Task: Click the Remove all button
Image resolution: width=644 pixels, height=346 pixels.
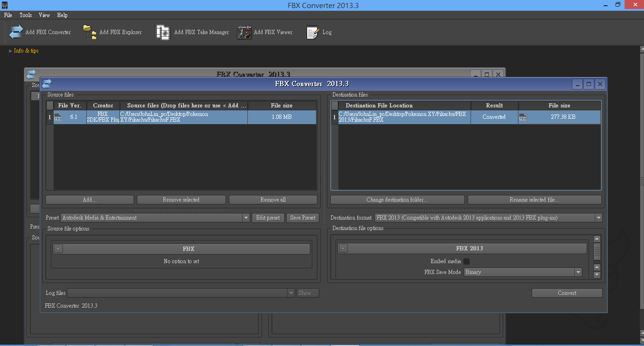Action: coord(273,200)
